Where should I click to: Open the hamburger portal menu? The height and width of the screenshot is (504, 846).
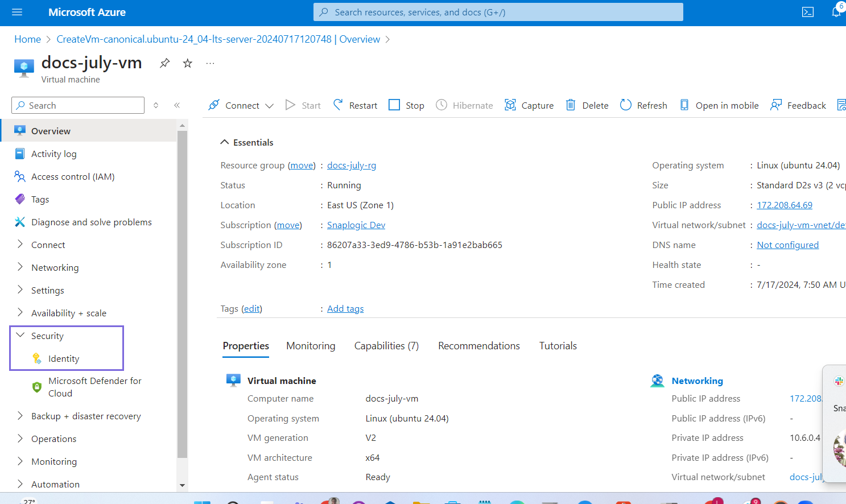17,12
